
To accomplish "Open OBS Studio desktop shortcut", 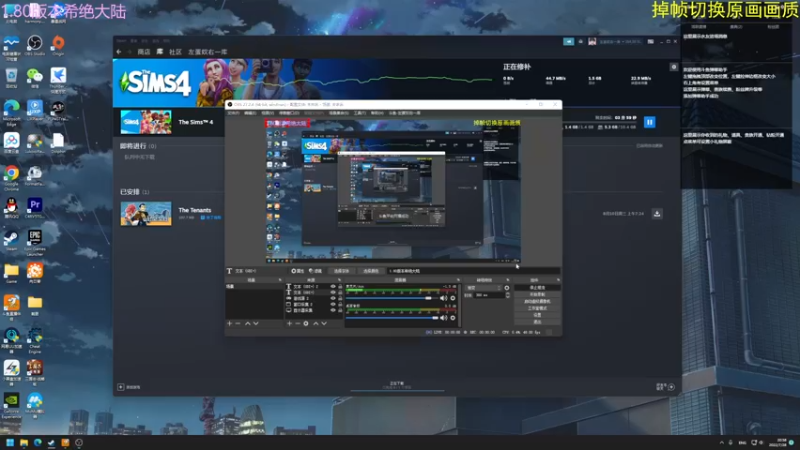I will pos(35,43).
